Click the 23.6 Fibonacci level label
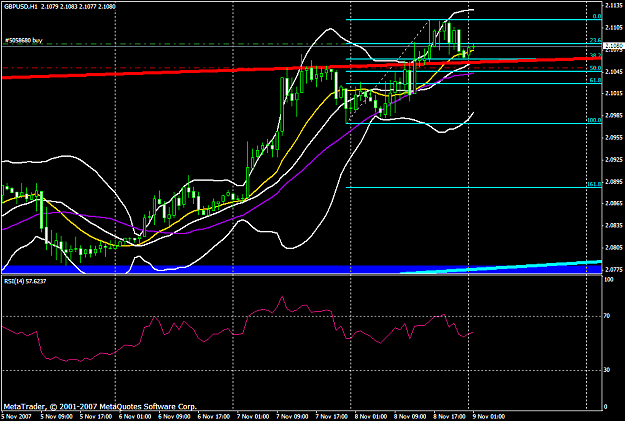 click(x=596, y=40)
